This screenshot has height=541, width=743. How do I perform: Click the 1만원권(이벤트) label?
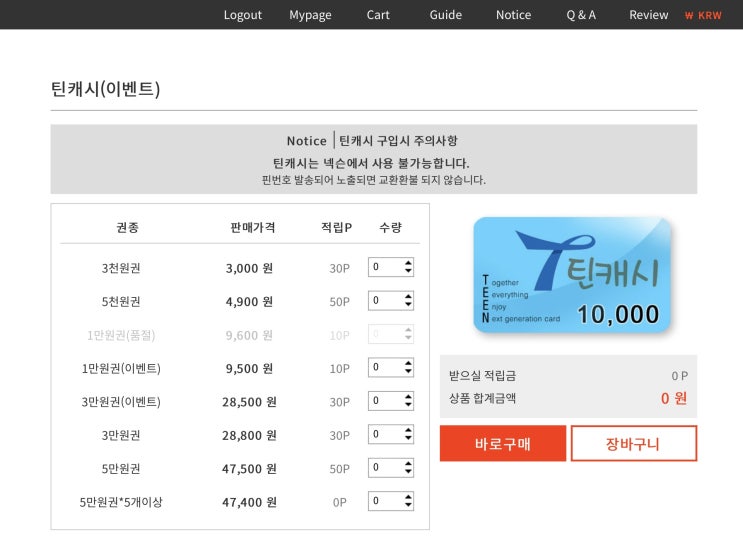(x=121, y=368)
